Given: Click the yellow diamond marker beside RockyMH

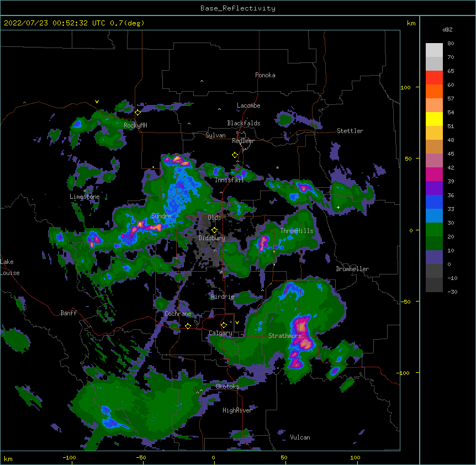Looking at the screenshot, I should point(138,113).
